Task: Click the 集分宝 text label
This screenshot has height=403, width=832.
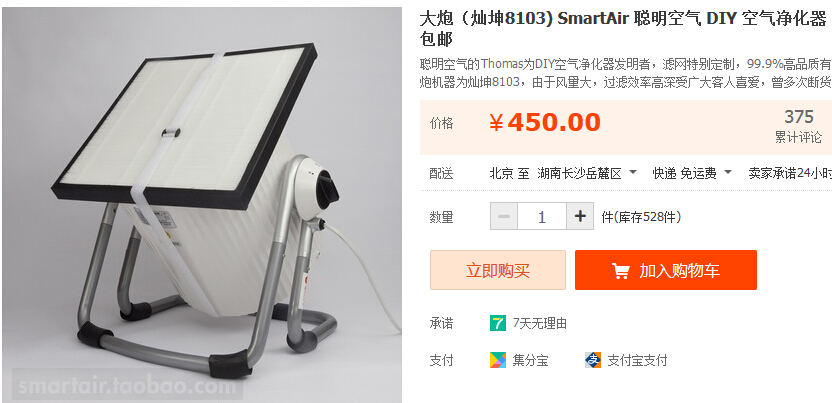Action: 531,361
